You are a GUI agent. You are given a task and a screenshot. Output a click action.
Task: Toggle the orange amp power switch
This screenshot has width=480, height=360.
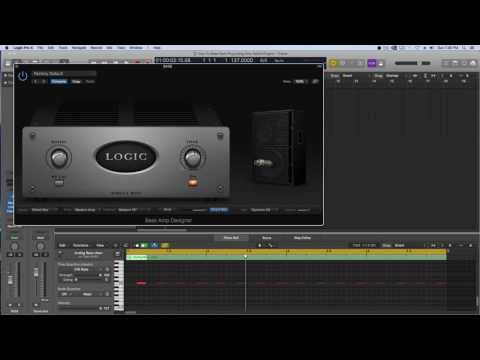coord(192,182)
